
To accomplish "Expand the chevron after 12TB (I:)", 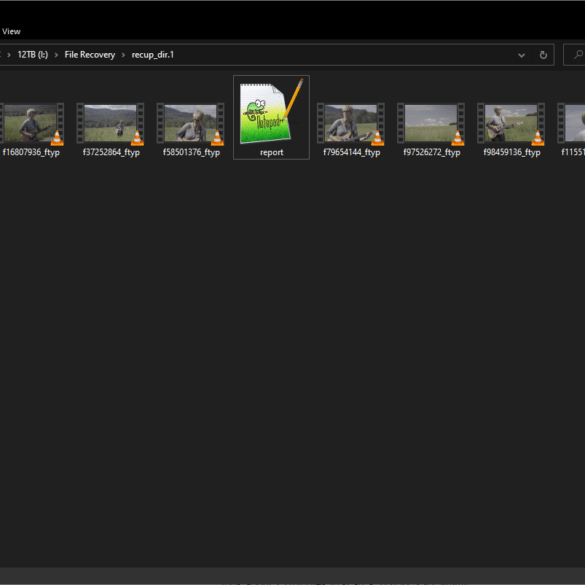I will [56, 55].
